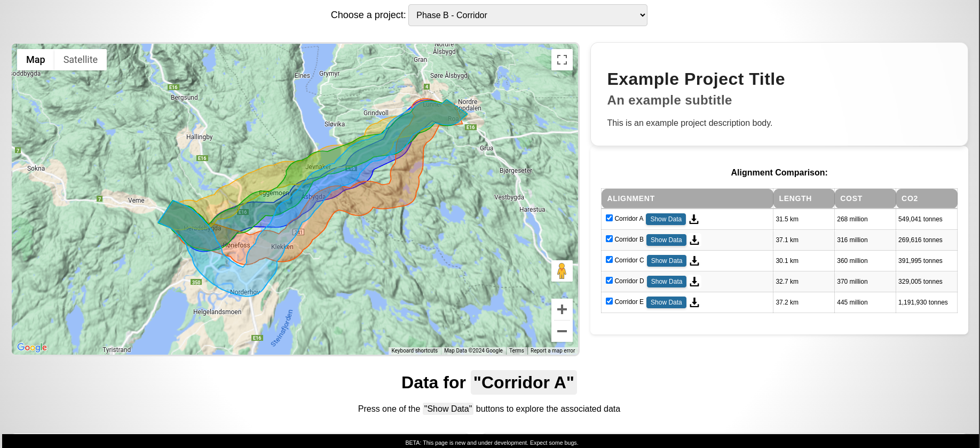
Task: Zoom out on the map
Action: 562,331
